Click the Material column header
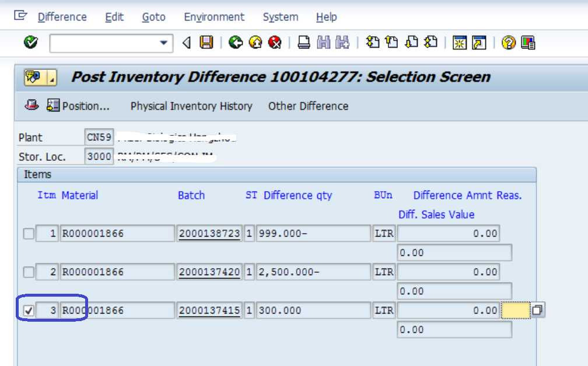Image resolution: width=588 pixels, height=366 pixels. 80,195
